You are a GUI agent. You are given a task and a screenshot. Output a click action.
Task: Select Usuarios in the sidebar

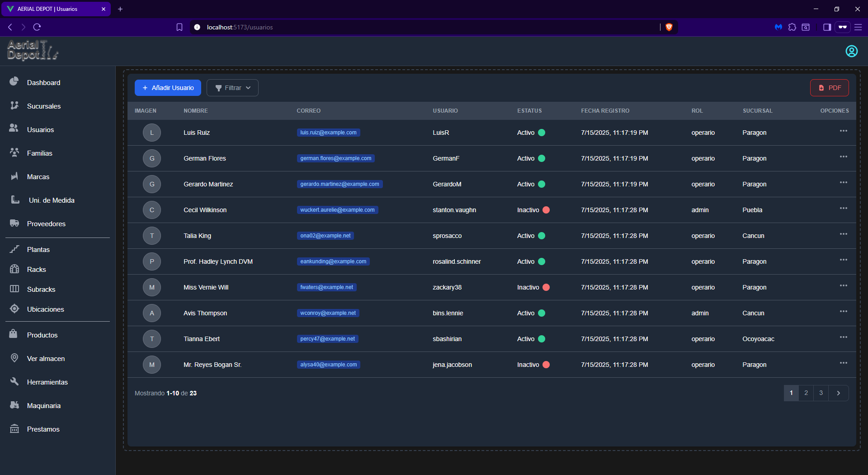click(40, 129)
